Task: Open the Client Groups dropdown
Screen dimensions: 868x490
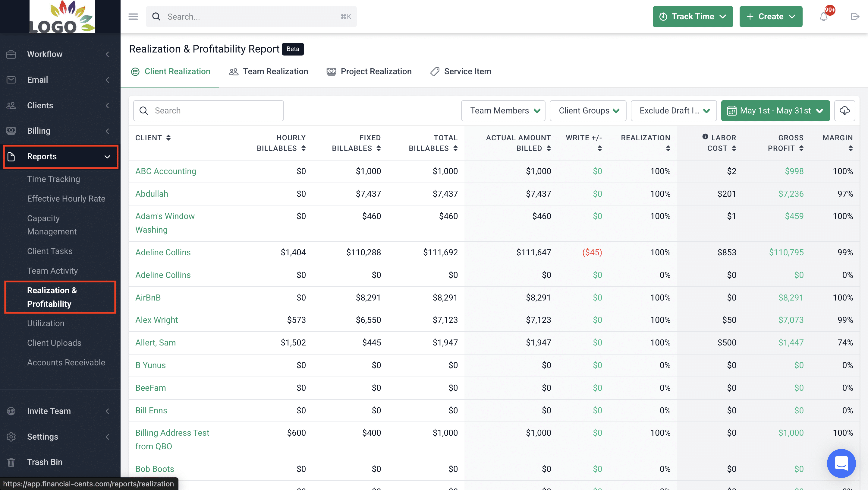Action: 588,110
